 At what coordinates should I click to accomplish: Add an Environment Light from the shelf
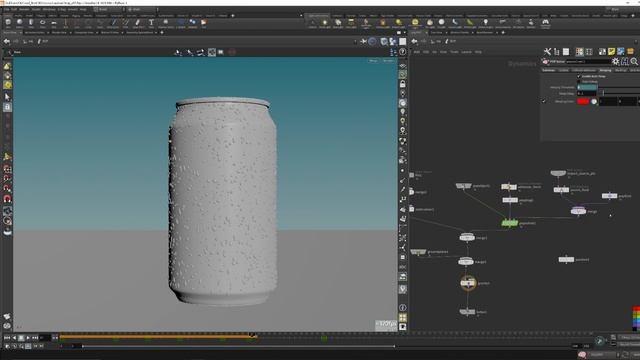coord(415,23)
